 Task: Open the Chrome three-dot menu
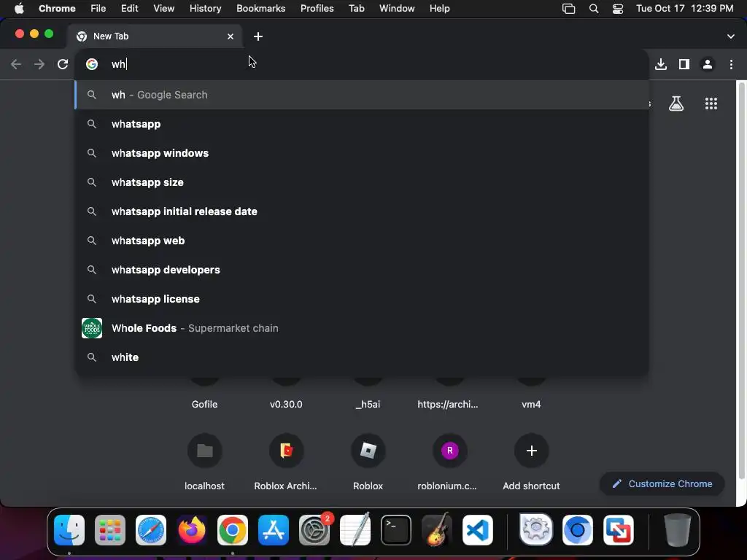pos(731,64)
